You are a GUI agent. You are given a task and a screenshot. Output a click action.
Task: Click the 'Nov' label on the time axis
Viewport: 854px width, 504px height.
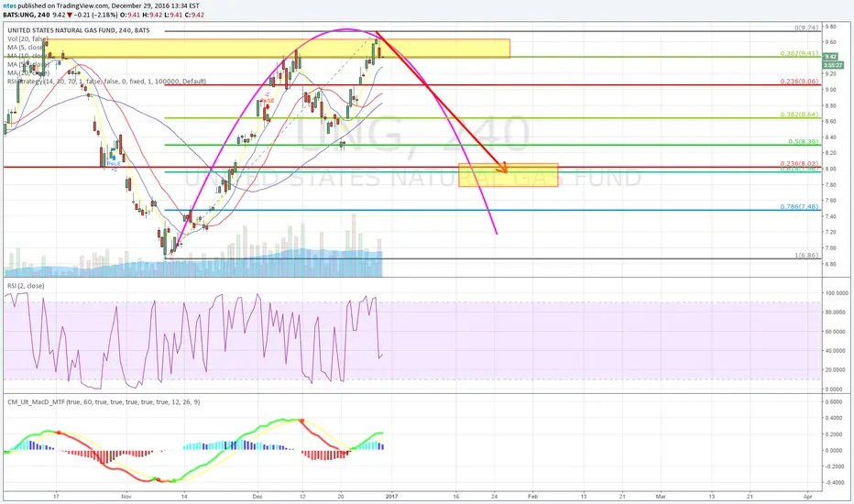[x=126, y=497]
